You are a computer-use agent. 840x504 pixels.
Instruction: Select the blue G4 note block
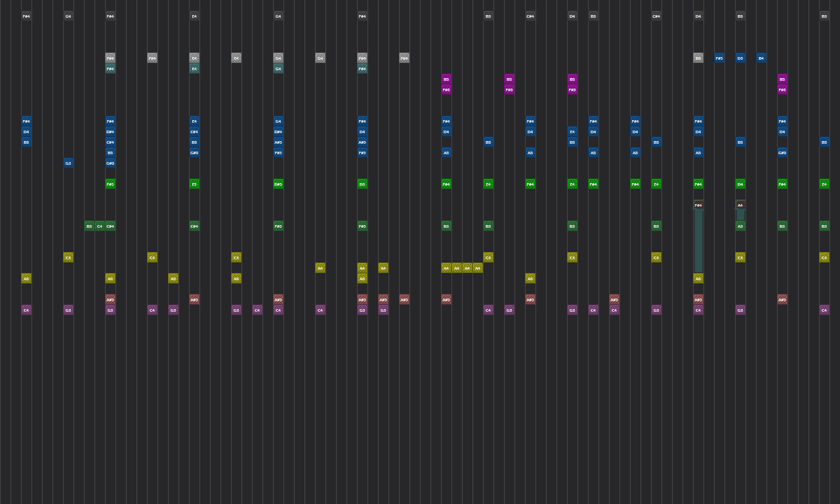tap(278, 121)
